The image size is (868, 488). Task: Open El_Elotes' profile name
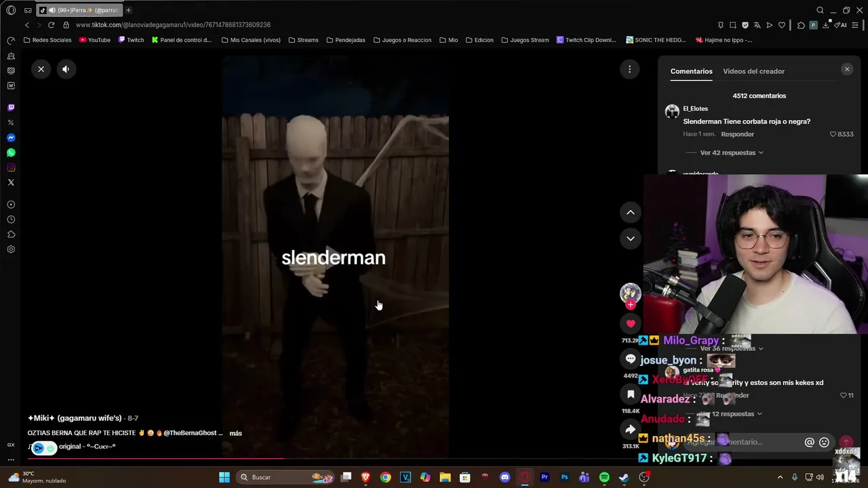(x=695, y=108)
